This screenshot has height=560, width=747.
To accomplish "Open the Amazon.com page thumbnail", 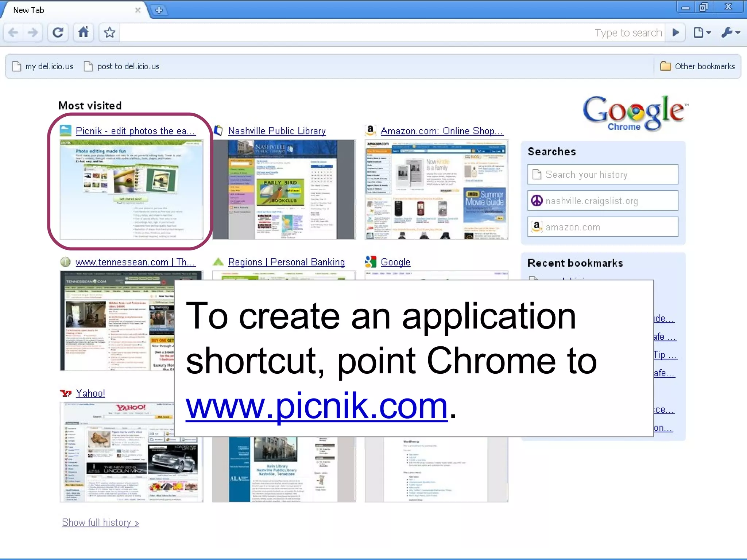I will pos(436,190).
